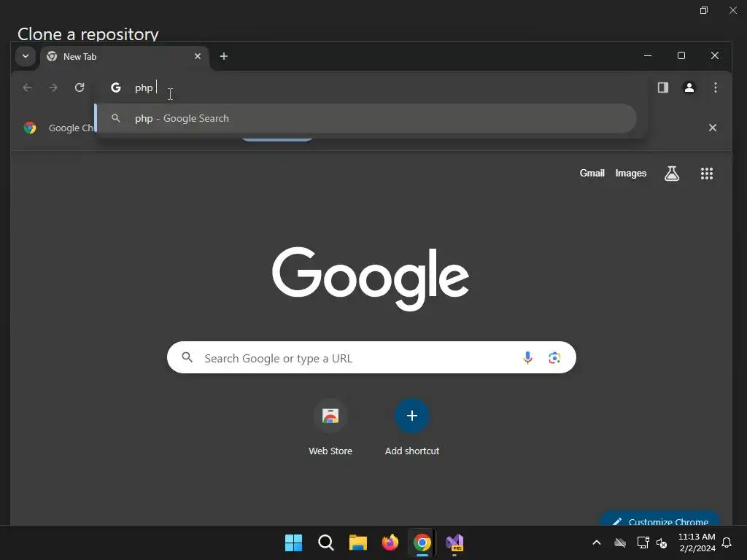Open the Web Store shortcut
This screenshot has height=560, width=747.
330,427
